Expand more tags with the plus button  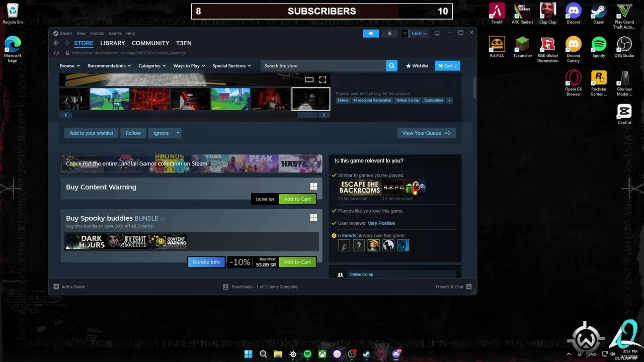click(449, 101)
